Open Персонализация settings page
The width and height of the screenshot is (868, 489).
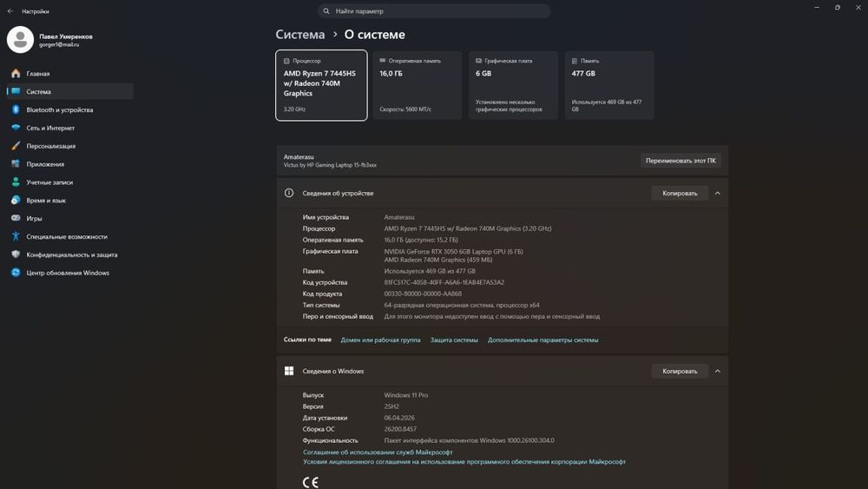(x=69, y=146)
